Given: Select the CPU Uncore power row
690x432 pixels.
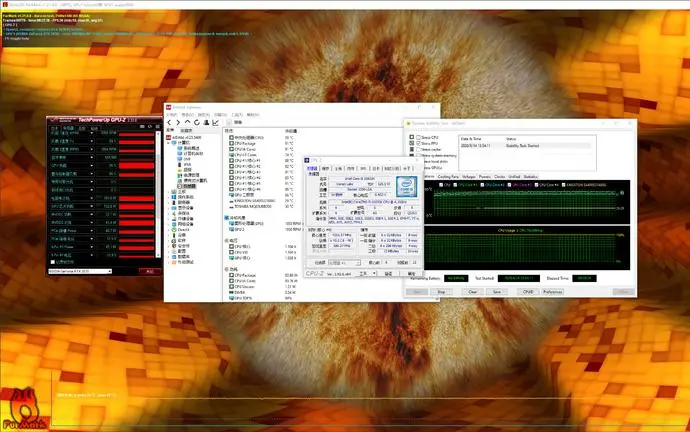Looking at the screenshot, I should tap(264, 286).
